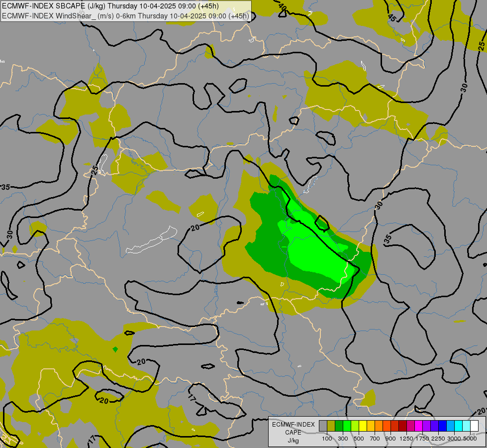Click the legend value 300
487x448 pixels.
pyautogui.click(x=343, y=439)
